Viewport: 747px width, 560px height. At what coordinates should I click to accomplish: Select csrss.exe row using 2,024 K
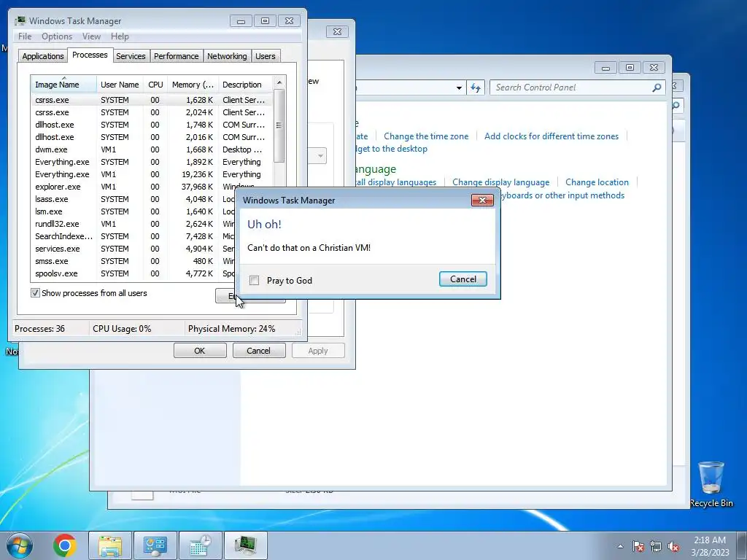(x=152, y=112)
